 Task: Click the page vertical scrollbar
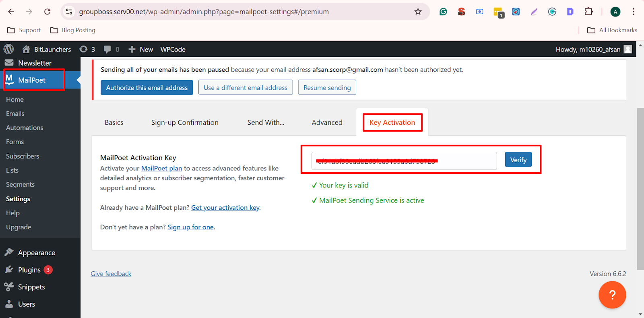(x=640, y=189)
